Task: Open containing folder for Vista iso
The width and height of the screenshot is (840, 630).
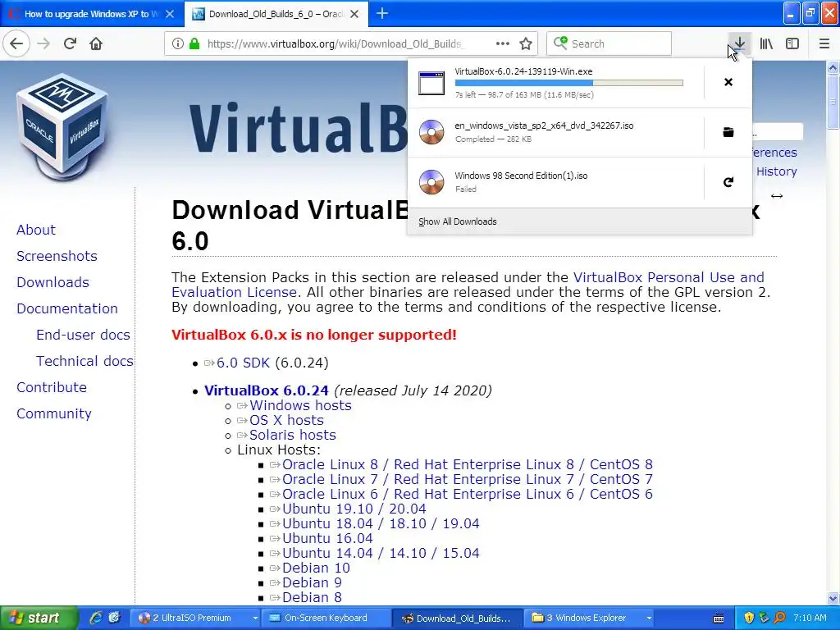Action: [728, 132]
